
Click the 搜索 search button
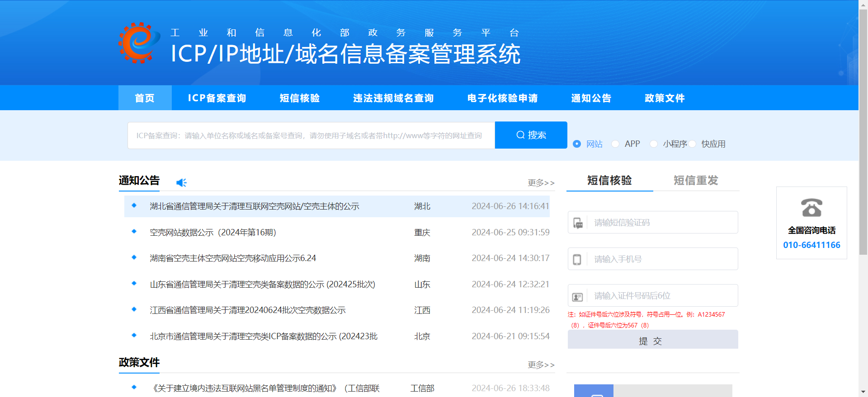531,135
